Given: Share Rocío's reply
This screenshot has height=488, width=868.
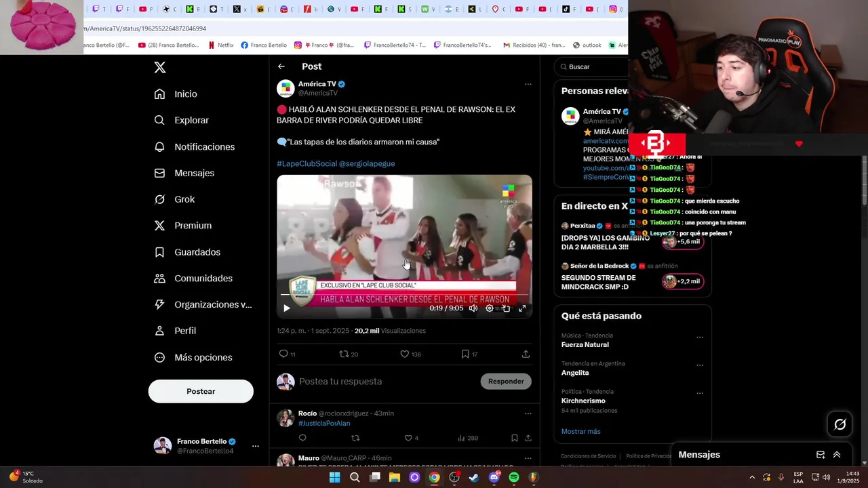Looking at the screenshot, I should click(x=528, y=439).
